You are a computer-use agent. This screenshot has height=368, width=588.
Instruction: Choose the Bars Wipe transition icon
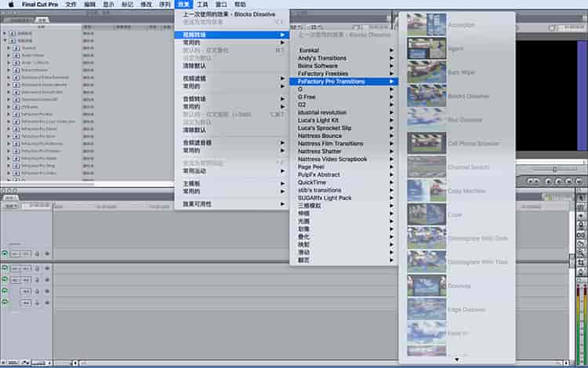pos(426,72)
